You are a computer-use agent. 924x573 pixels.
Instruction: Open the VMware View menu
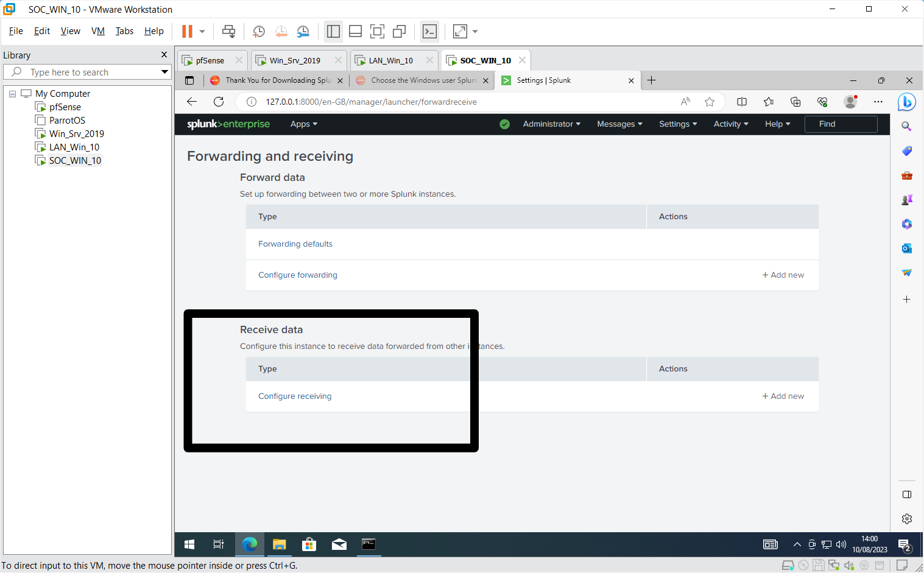[71, 31]
